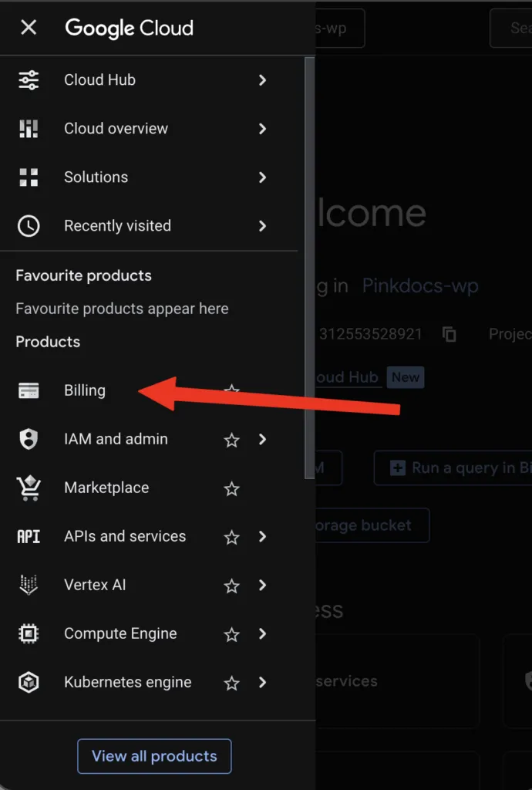
Task: Close the Google Cloud navigation menu
Action: [29, 28]
